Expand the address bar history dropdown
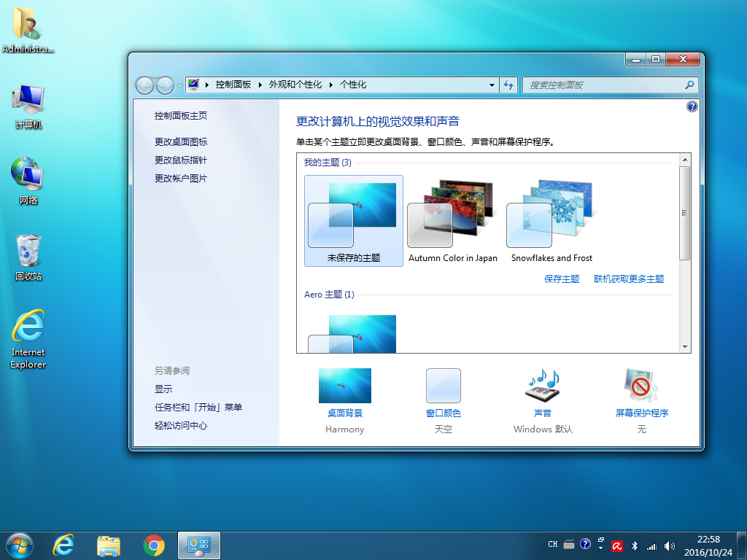Image resolution: width=747 pixels, height=560 pixels. [x=492, y=85]
